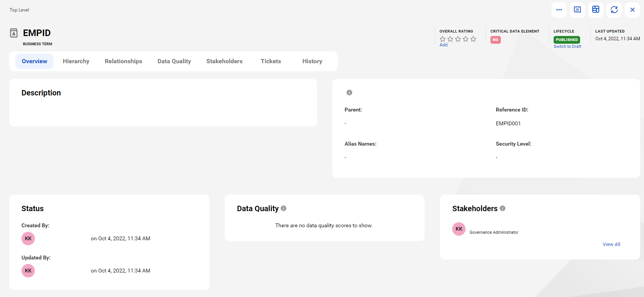Click the Governance Administrator role text

[x=494, y=232]
